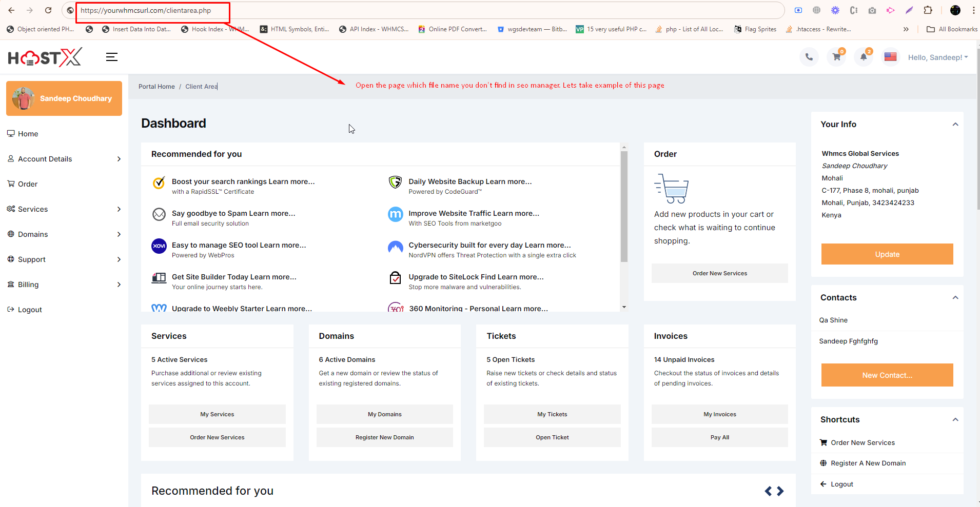
Task: Click the phone contact icon in header
Action: (x=809, y=57)
